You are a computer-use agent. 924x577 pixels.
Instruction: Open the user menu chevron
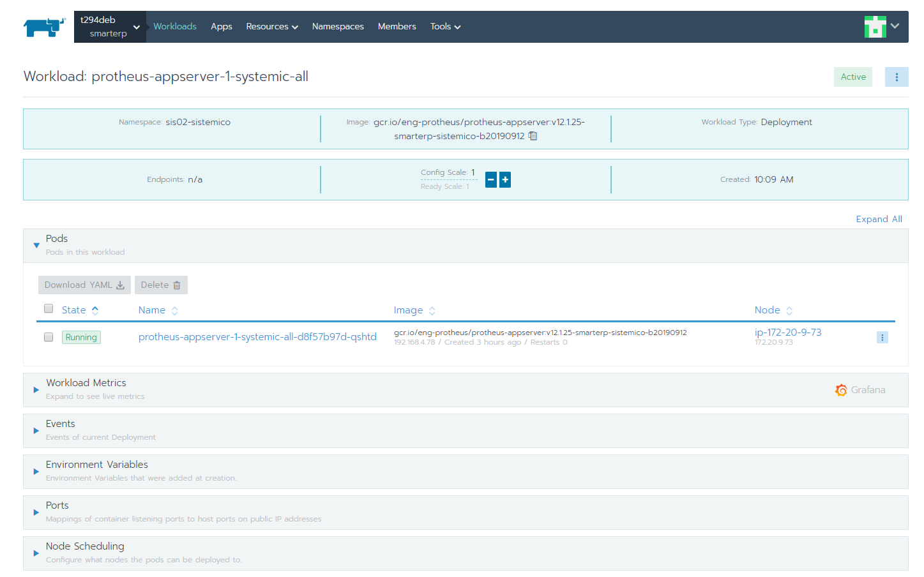(895, 26)
